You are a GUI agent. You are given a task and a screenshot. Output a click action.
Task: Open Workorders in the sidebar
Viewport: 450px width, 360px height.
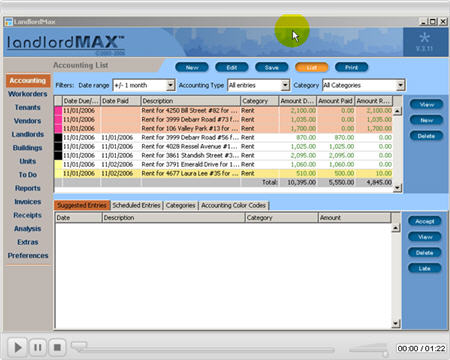pyautogui.click(x=28, y=94)
